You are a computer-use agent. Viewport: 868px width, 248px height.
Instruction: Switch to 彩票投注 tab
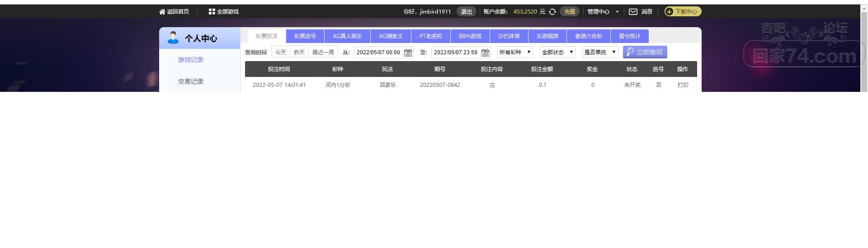tap(267, 36)
